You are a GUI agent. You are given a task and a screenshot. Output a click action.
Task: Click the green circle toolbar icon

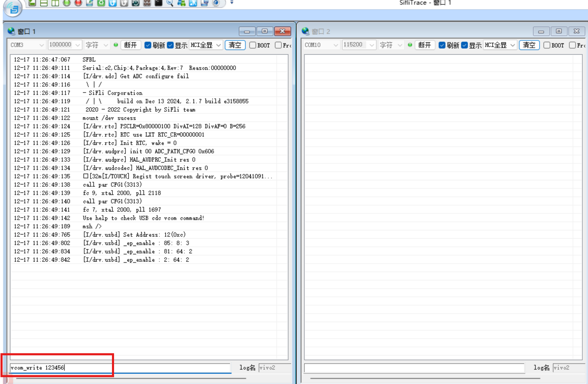point(67,3)
